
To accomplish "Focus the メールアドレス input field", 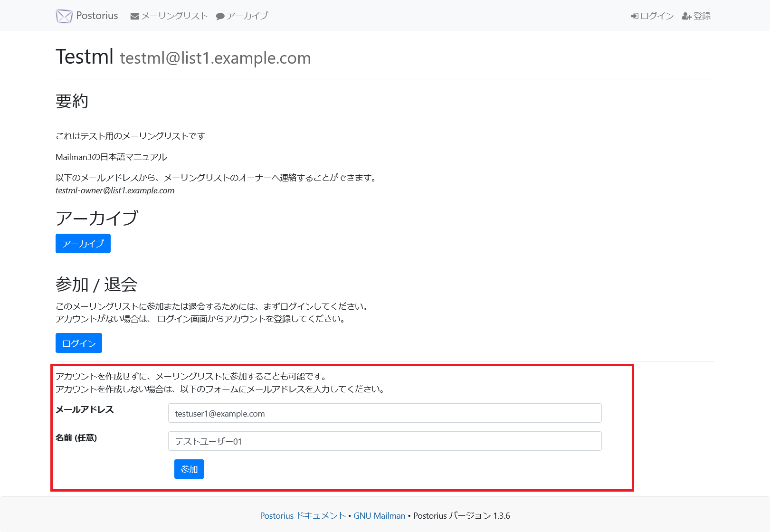I will [x=385, y=413].
